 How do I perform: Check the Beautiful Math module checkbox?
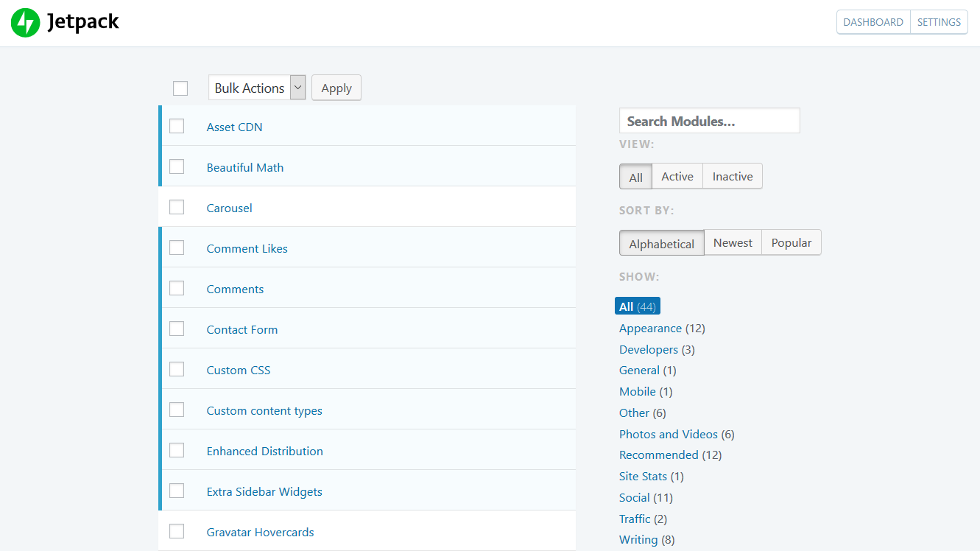pyautogui.click(x=177, y=166)
